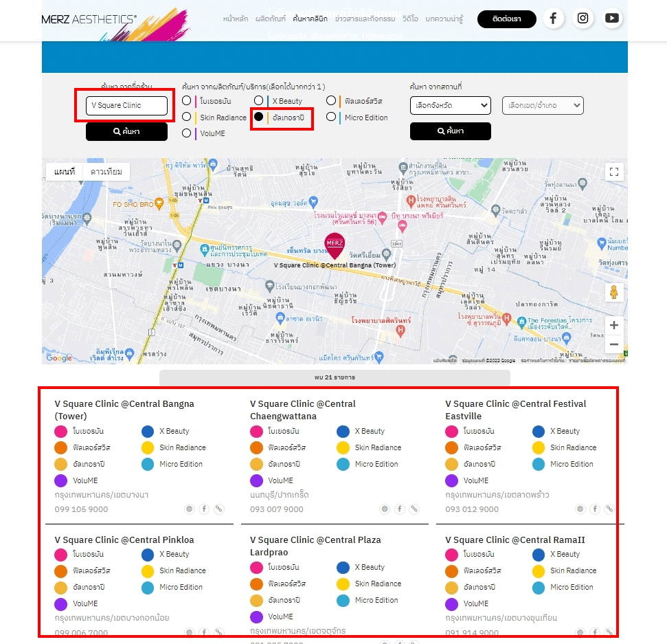Expand the province selection dropdown

(x=450, y=106)
